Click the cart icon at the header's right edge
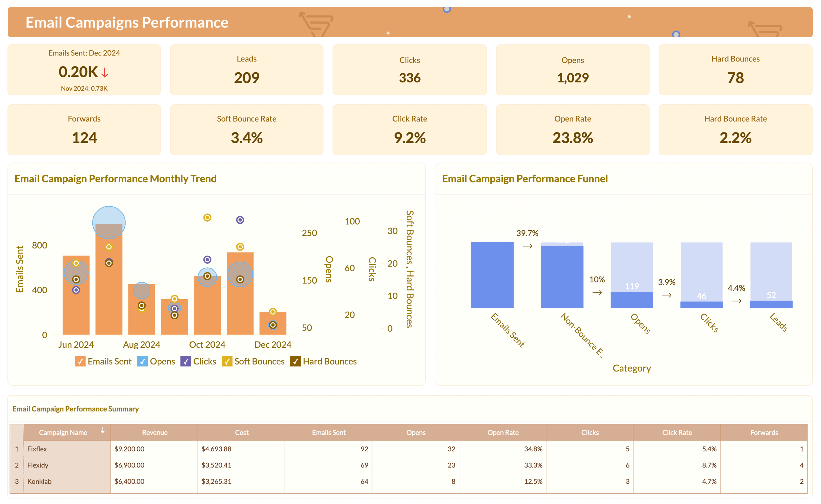Viewport: 821px width, 504px height. tap(765, 29)
